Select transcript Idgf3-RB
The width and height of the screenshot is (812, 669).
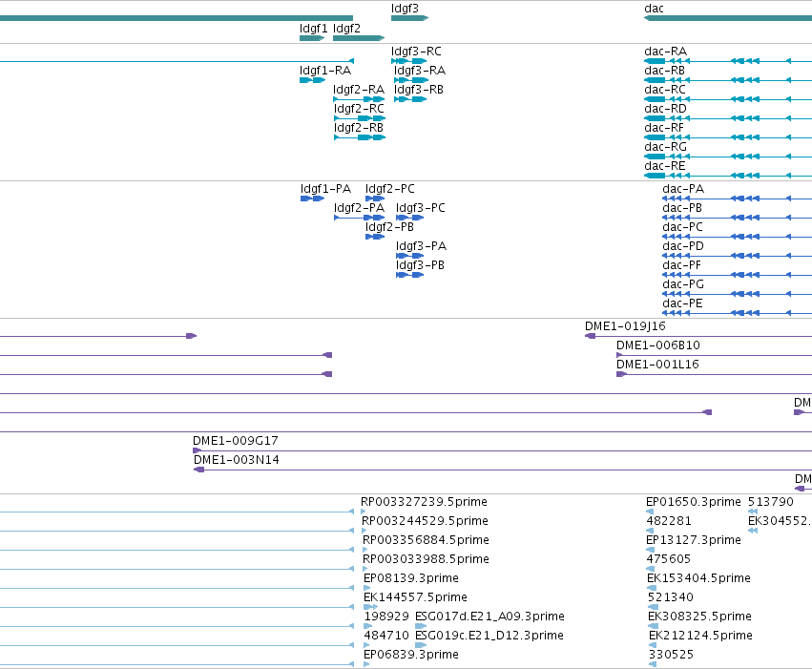(419, 90)
